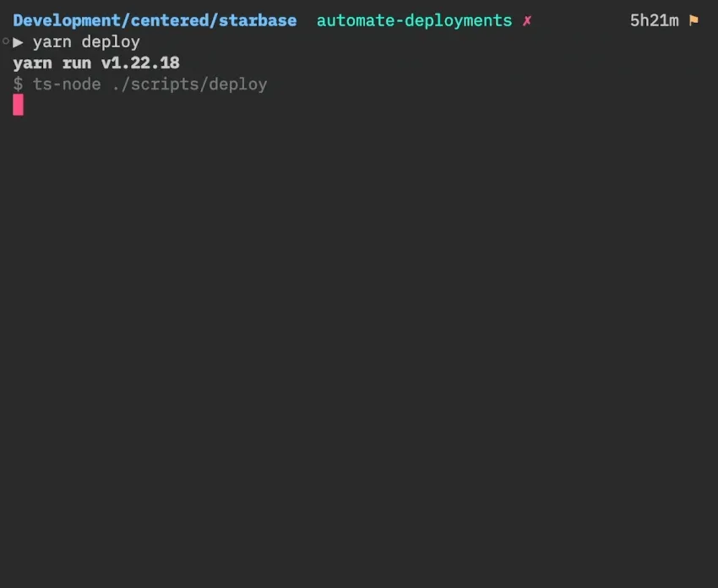718x588 pixels.
Task: Click the small circle marker left of the prompt
Action: pyautogui.click(x=5, y=41)
